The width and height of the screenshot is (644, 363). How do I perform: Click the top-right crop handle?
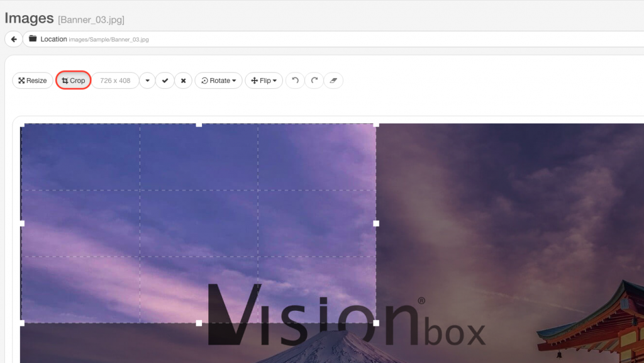pyautogui.click(x=376, y=125)
